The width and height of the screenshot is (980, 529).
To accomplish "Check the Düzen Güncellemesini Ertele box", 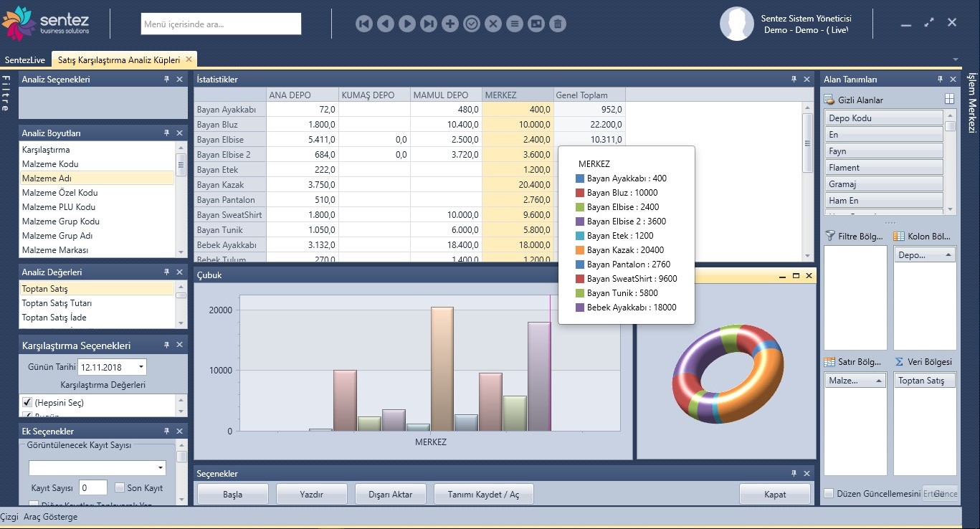I will (829, 493).
